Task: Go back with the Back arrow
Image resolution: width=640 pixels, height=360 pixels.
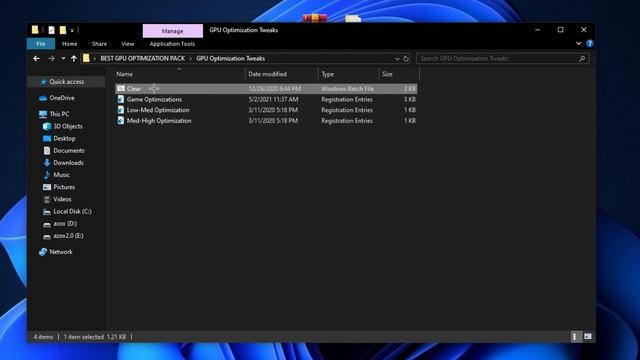Action: [36, 59]
